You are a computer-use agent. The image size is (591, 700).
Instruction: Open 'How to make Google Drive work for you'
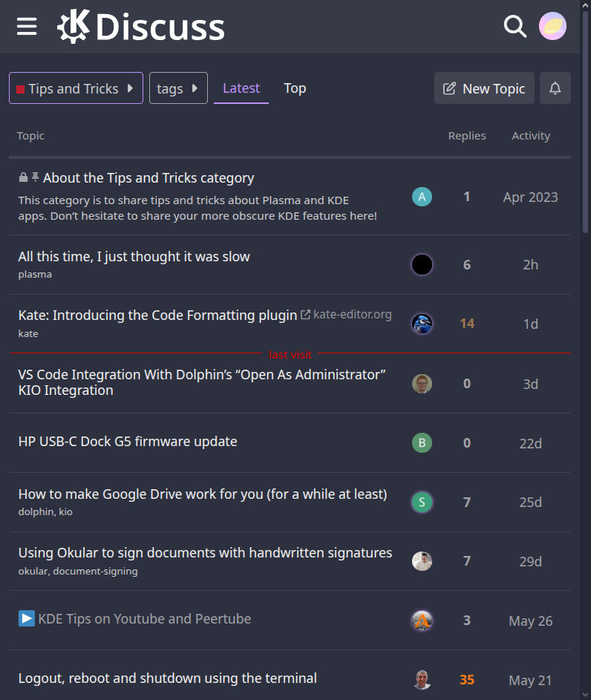(x=203, y=494)
